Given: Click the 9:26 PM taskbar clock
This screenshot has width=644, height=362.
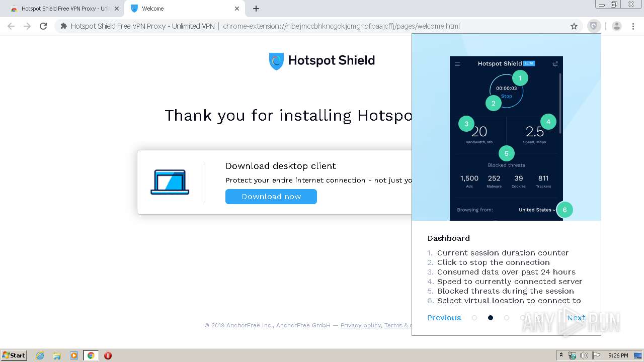Looking at the screenshot, I should 618,355.
